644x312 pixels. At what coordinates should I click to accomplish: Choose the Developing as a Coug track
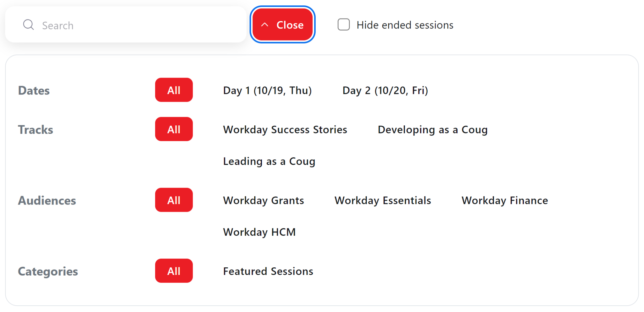433,129
